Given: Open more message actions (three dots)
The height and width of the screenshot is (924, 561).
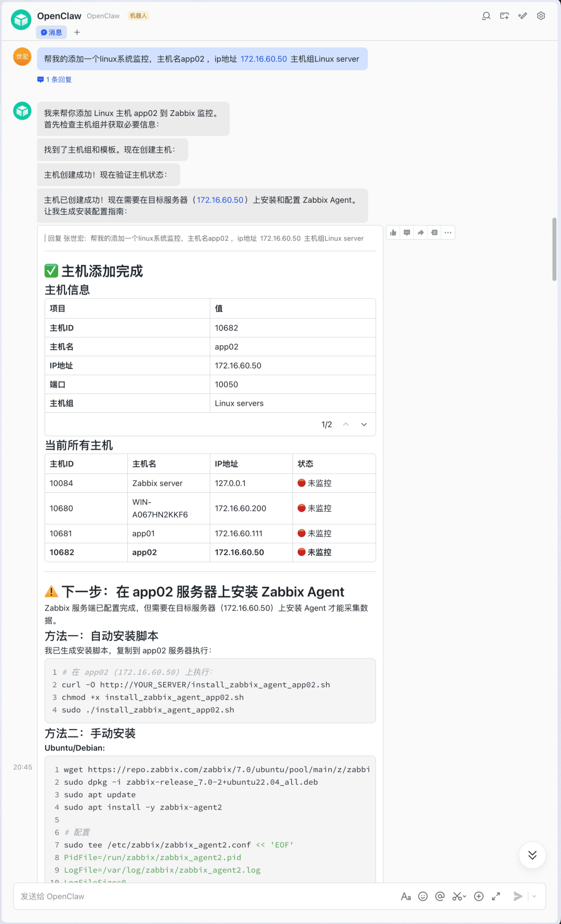Looking at the screenshot, I should [x=448, y=233].
